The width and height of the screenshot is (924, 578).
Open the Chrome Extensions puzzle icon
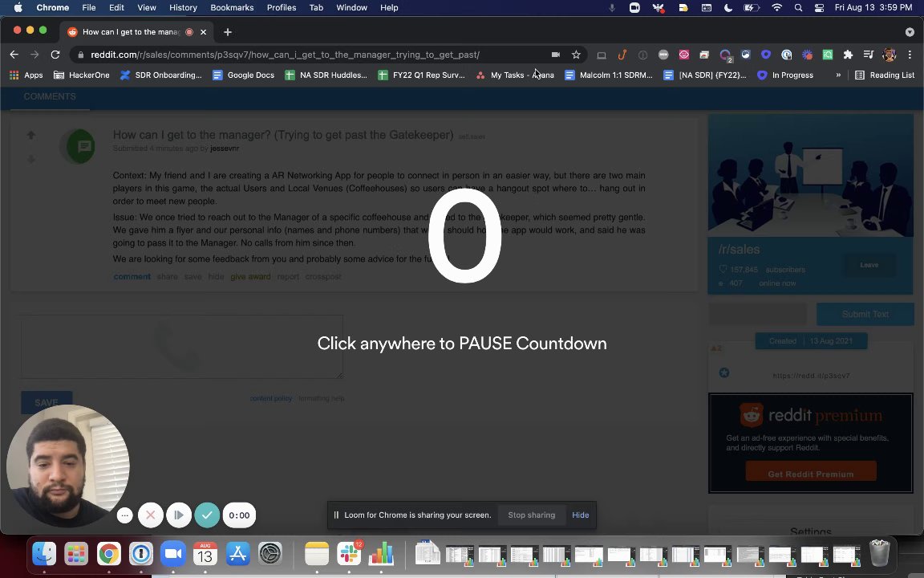click(848, 55)
